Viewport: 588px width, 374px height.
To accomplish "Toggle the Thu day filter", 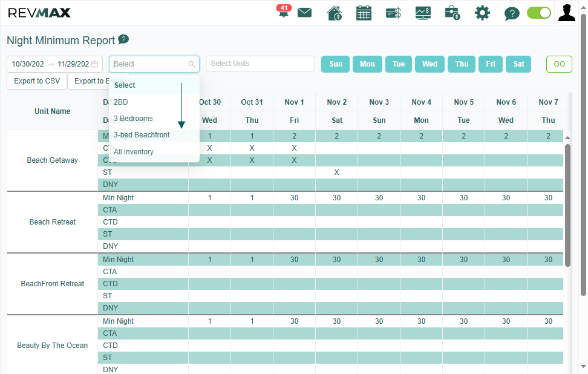I will 462,64.
